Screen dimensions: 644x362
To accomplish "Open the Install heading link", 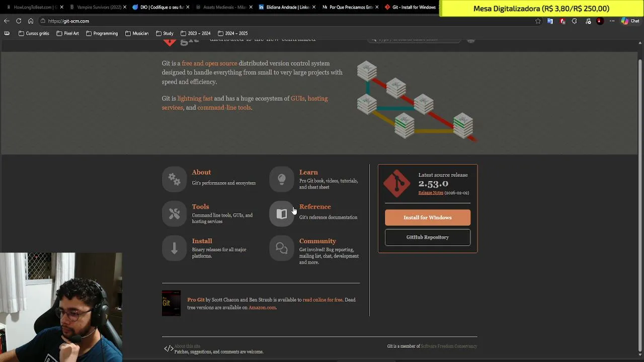I will [202, 241].
